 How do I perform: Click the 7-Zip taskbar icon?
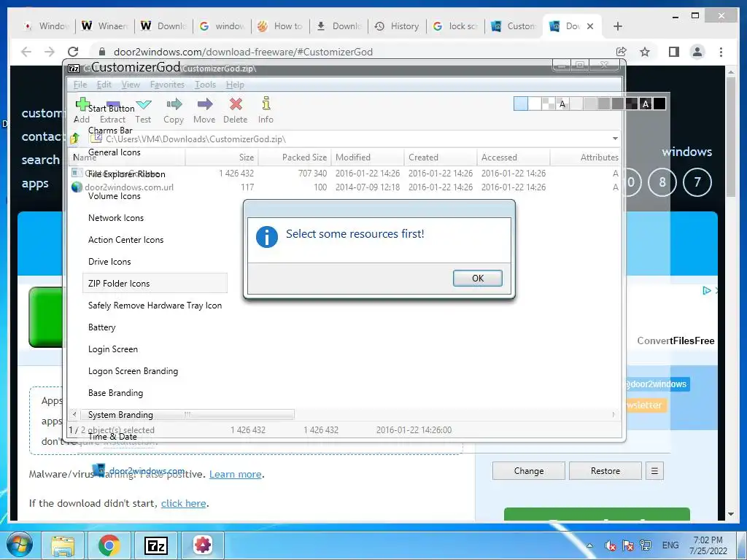point(156,545)
